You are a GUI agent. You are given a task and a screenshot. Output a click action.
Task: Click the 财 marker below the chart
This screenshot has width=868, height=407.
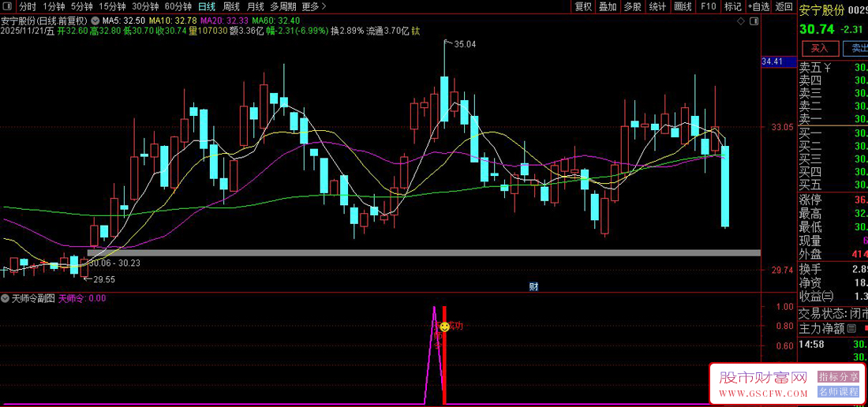533,285
